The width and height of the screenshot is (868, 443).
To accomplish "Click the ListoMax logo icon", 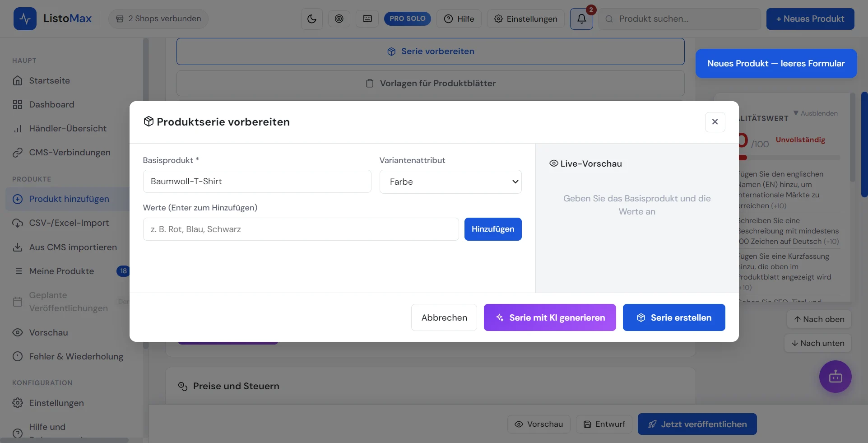I will (x=25, y=19).
